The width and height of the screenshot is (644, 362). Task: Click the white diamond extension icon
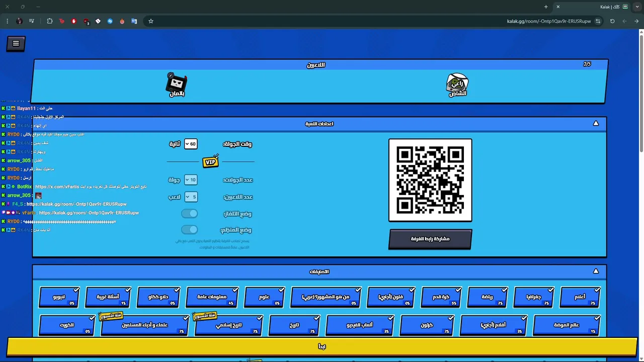point(98,21)
